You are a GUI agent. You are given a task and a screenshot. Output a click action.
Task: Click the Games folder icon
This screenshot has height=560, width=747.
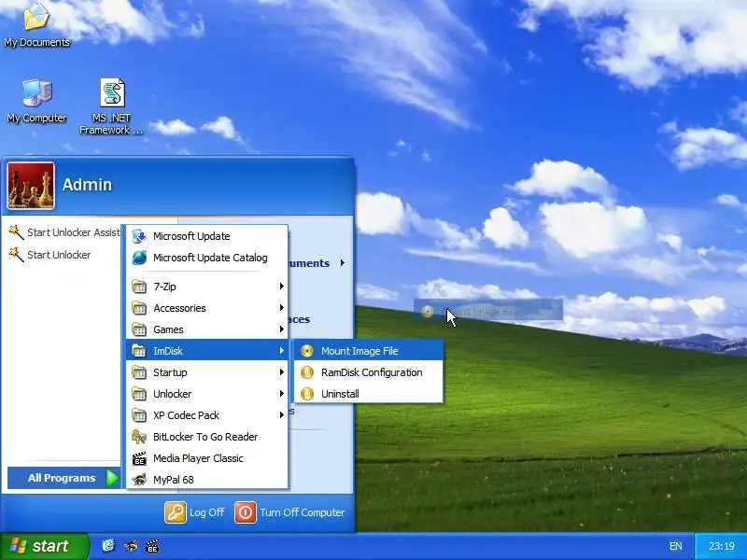point(139,329)
